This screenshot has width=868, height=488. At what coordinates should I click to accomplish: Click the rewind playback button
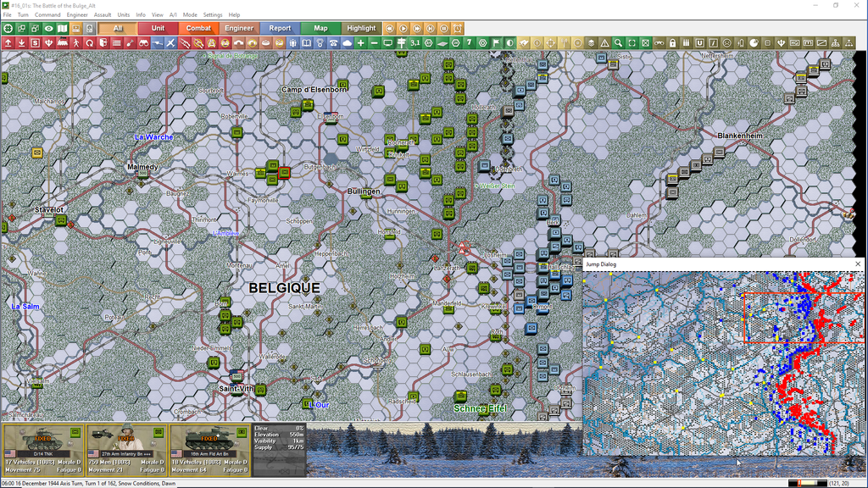390,28
